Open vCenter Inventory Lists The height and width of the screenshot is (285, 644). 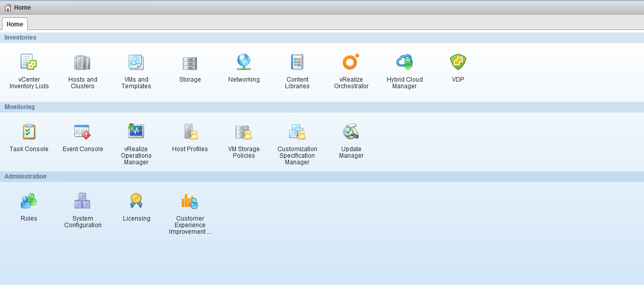point(29,62)
